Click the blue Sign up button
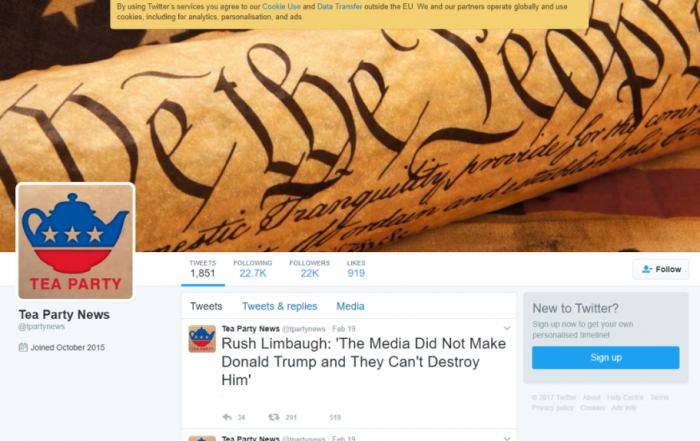This screenshot has width=700, height=441. [x=606, y=358]
